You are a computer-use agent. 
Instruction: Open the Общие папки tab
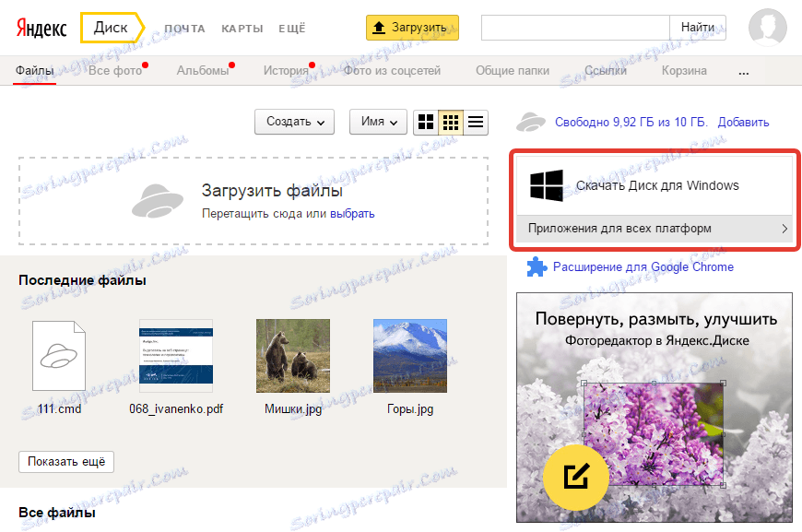513,71
